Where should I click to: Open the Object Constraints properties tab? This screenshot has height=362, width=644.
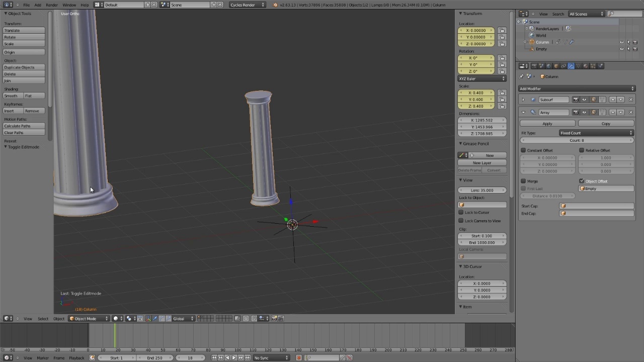[564, 65]
